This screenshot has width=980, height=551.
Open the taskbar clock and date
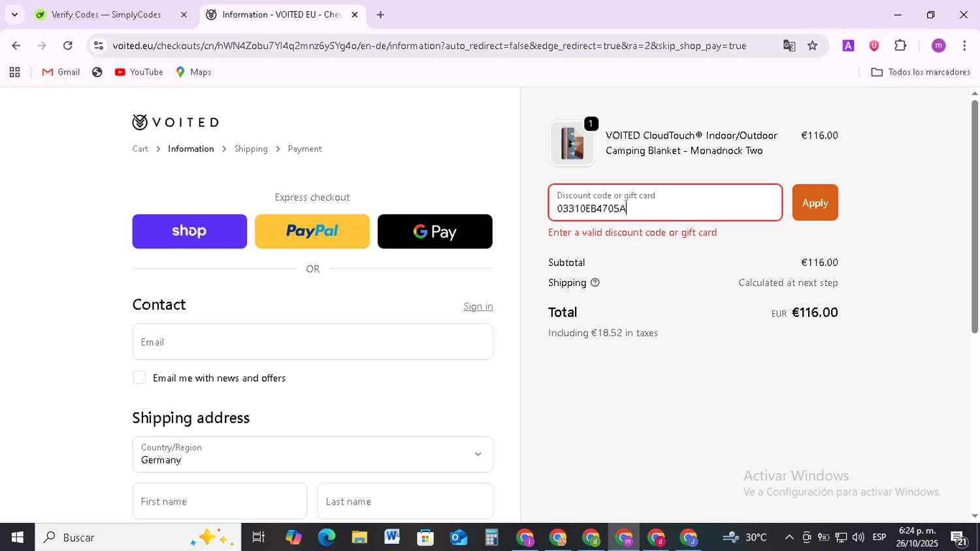[918, 537]
